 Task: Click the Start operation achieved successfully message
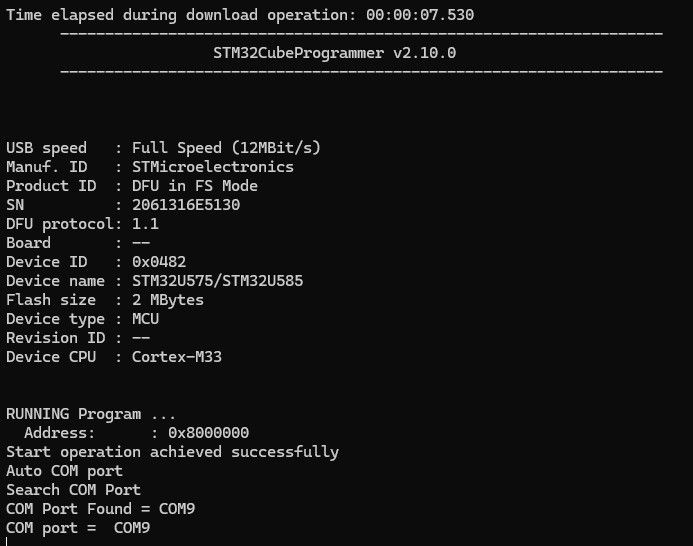point(172,452)
